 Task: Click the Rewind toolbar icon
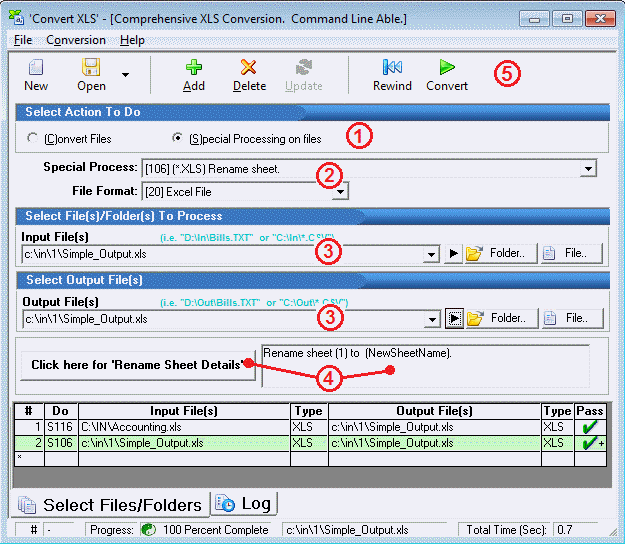click(x=392, y=68)
